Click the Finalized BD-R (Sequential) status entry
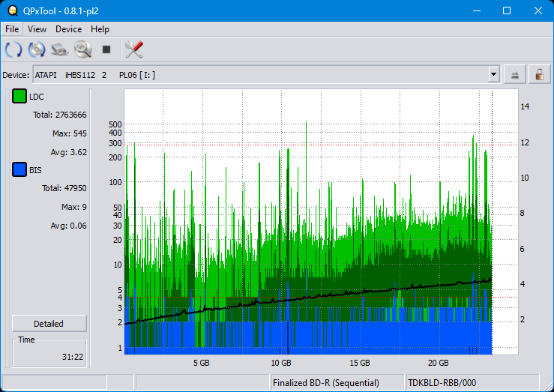Image resolution: width=554 pixels, height=392 pixels. [326, 383]
